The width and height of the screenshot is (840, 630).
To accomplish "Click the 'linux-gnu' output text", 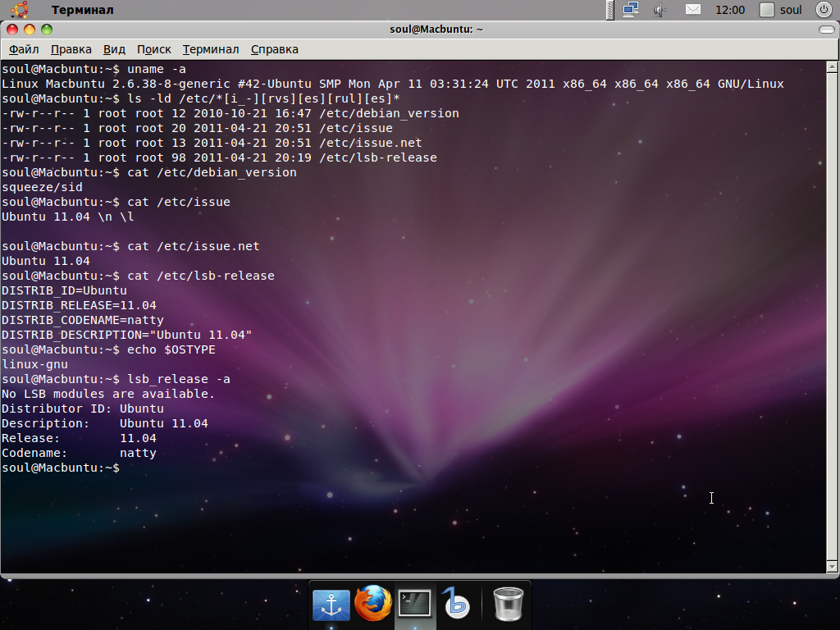I will click(34, 364).
